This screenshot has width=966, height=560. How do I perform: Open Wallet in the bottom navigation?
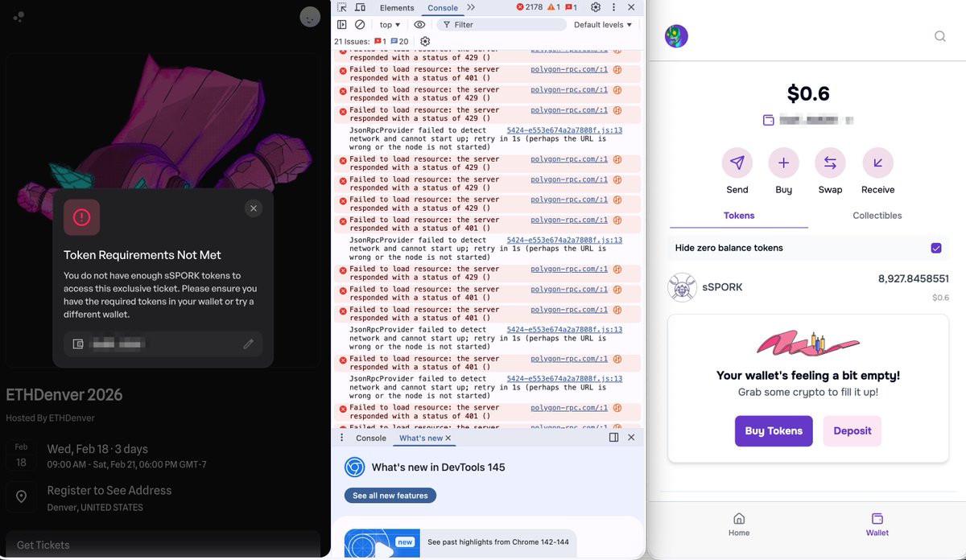coord(877,525)
